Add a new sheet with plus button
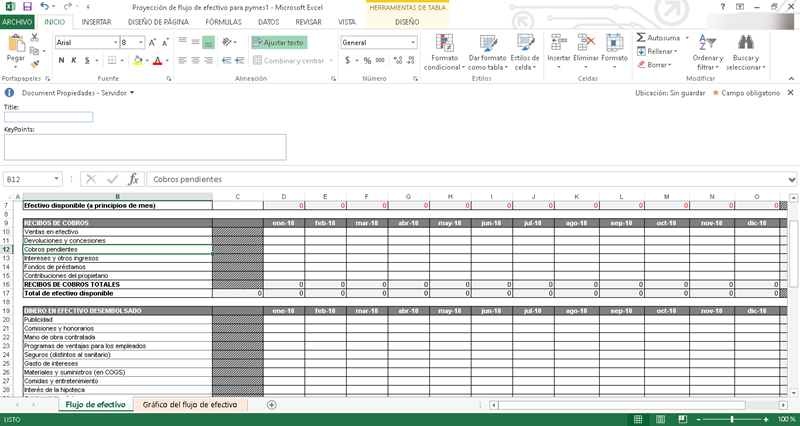Screen dimensions: 800x426 pyautogui.click(x=271, y=405)
